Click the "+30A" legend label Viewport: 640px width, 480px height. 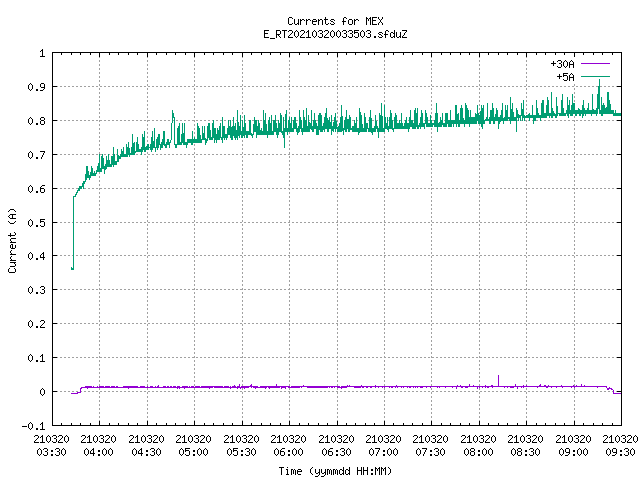click(562, 64)
